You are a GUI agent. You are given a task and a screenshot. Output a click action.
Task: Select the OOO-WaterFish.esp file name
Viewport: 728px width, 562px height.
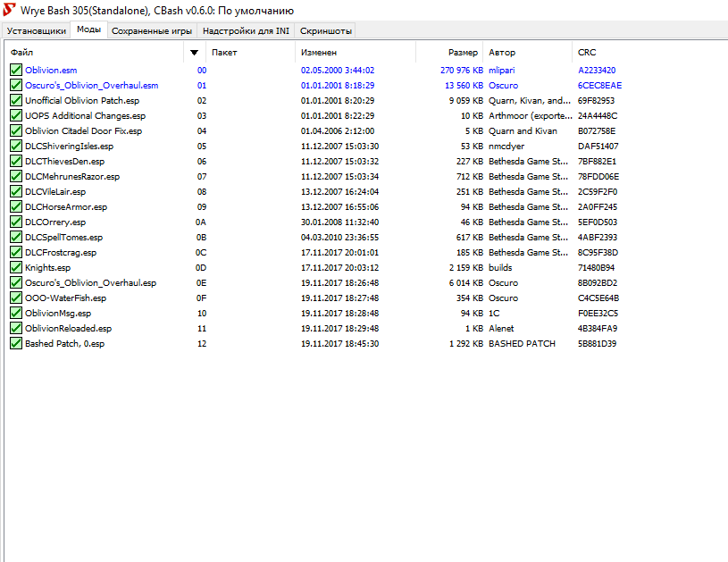(x=65, y=298)
